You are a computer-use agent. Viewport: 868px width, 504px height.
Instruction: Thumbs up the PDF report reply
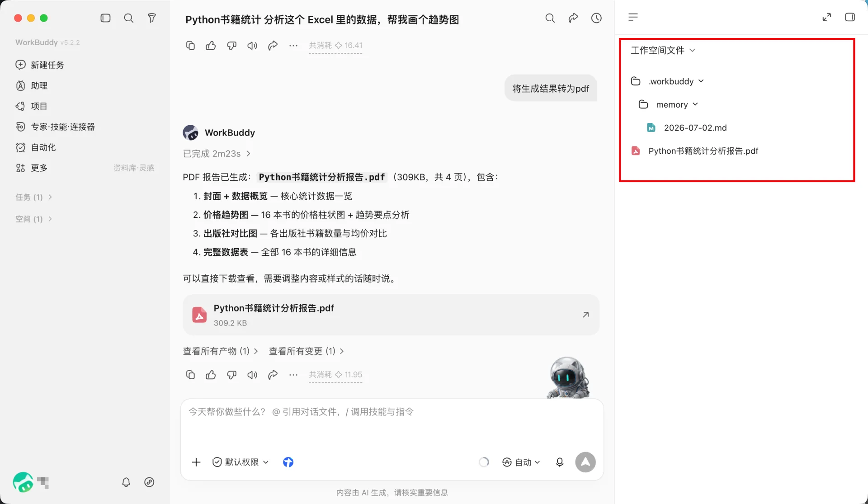coord(211,375)
